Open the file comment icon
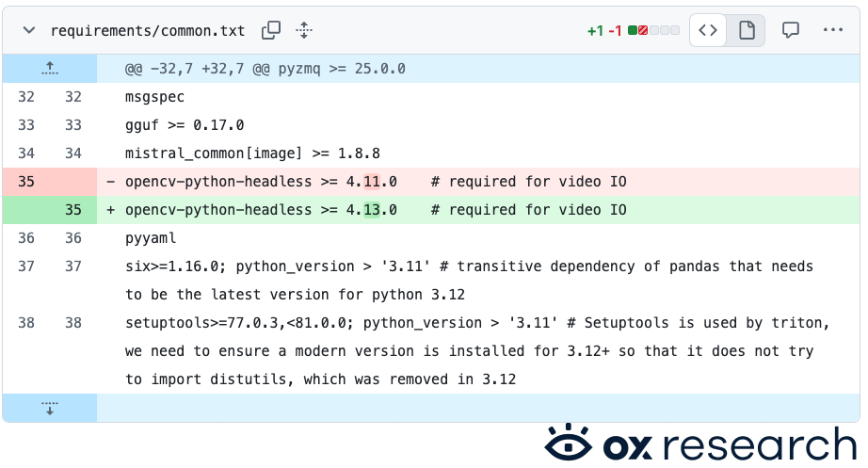Image resolution: width=868 pixels, height=468 pixels. click(791, 30)
